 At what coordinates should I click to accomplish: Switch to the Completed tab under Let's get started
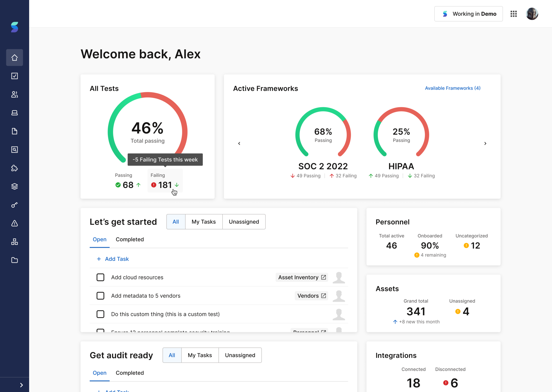click(x=130, y=239)
